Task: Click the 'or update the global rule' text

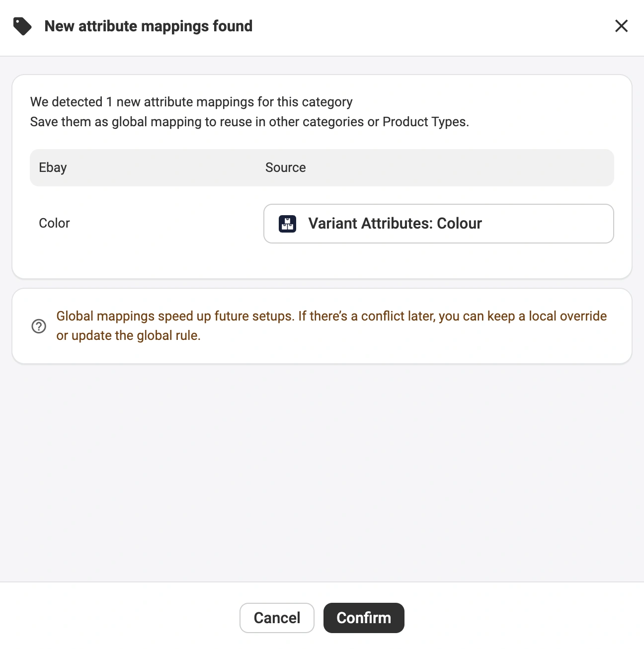Action: tap(129, 335)
